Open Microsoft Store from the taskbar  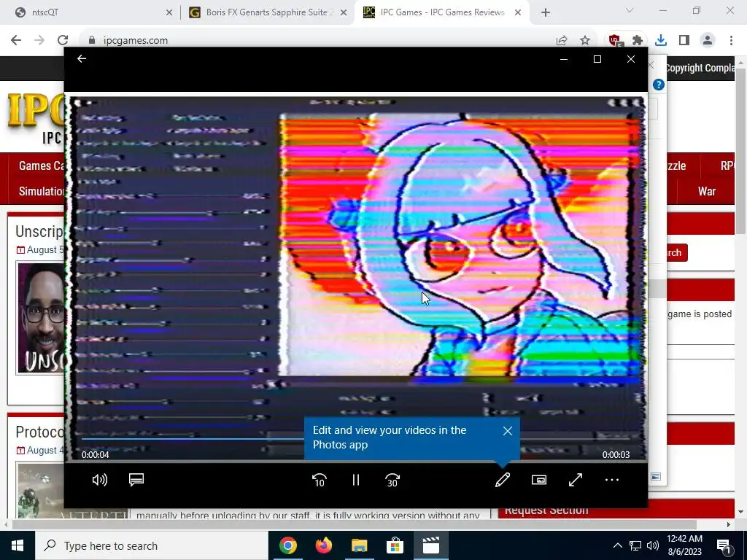(395, 545)
